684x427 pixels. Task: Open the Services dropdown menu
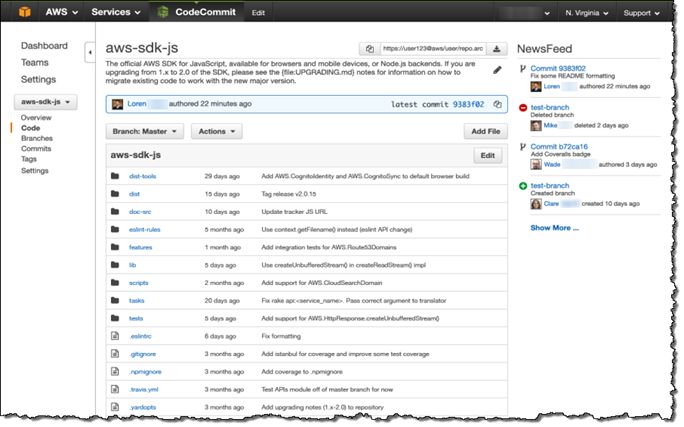pos(116,12)
